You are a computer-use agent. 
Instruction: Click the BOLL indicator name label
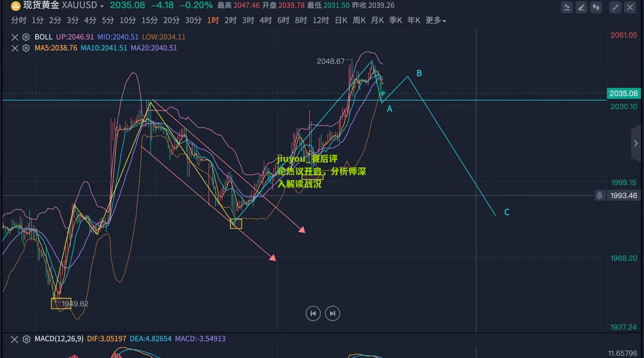point(43,37)
